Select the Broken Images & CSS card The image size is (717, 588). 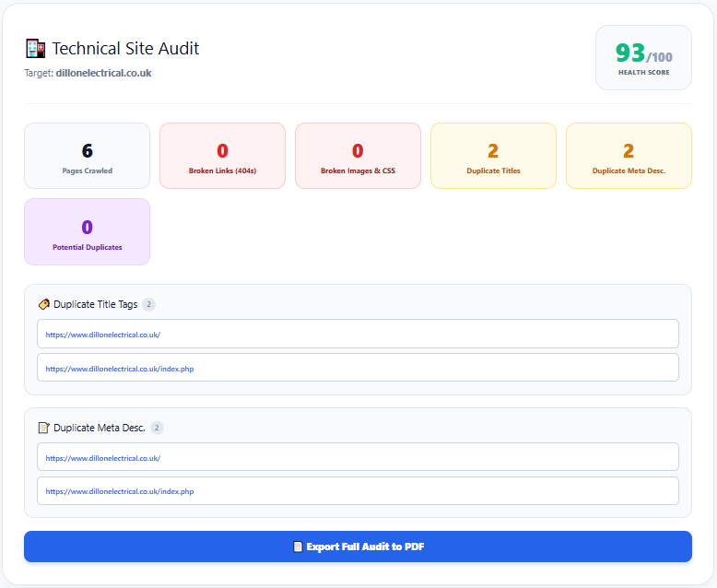tap(358, 156)
